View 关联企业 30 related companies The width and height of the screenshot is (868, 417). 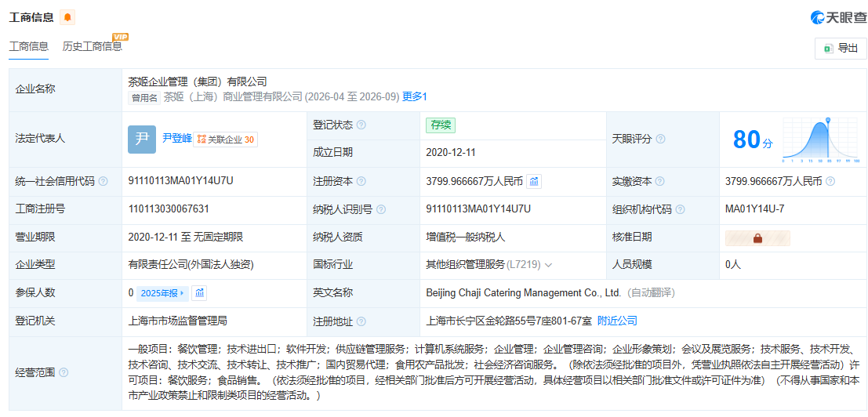pyautogui.click(x=225, y=140)
